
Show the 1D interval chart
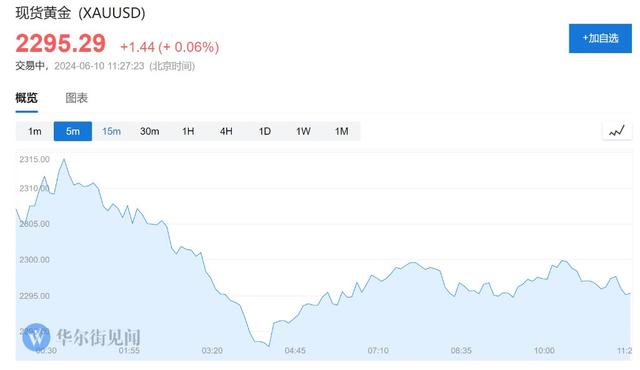(x=264, y=131)
